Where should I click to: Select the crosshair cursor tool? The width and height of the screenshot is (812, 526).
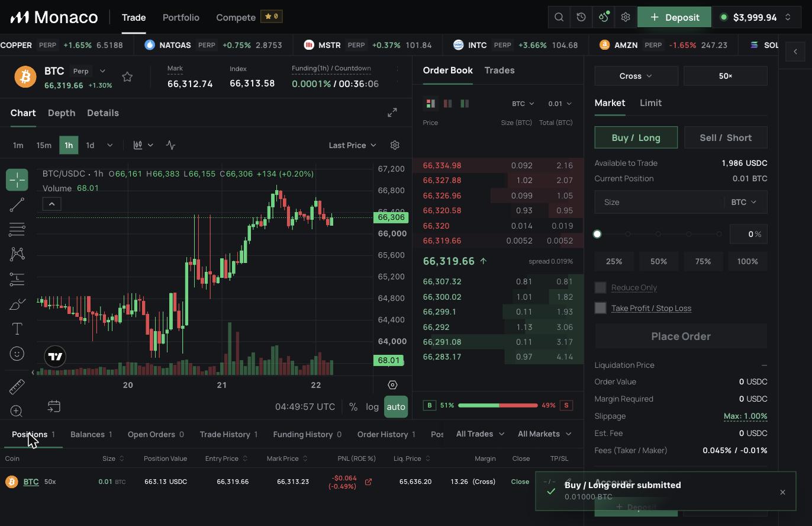click(x=17, y=179)
